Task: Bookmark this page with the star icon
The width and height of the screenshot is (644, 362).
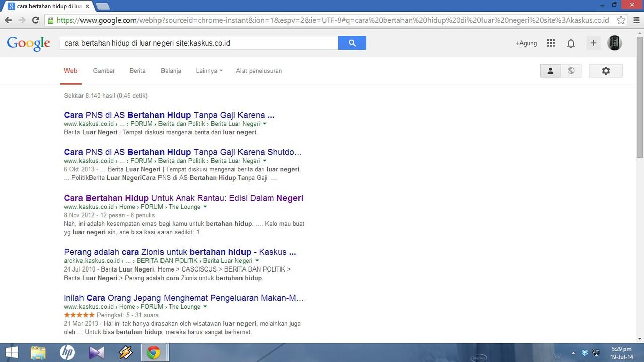Action: point(621,20)
